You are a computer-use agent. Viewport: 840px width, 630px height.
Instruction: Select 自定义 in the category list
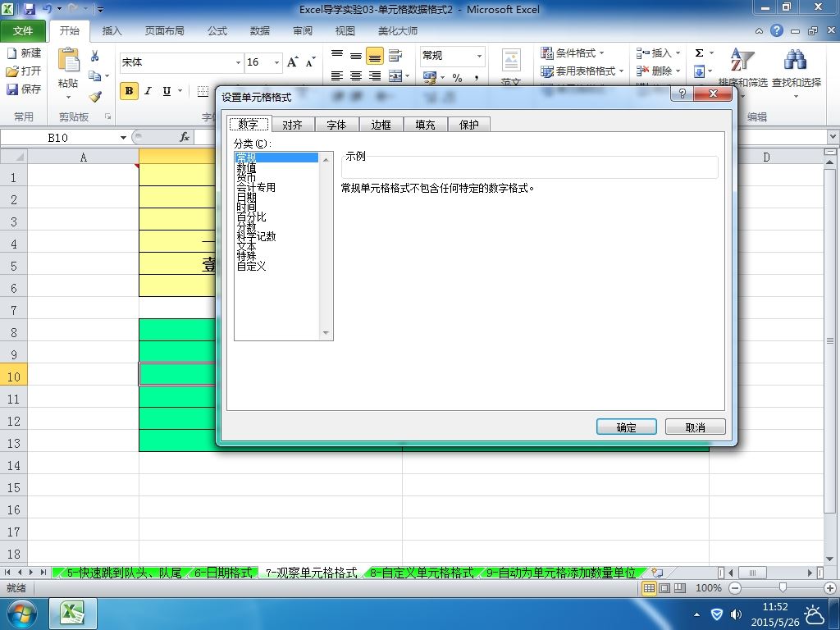[x=251, y=266]
